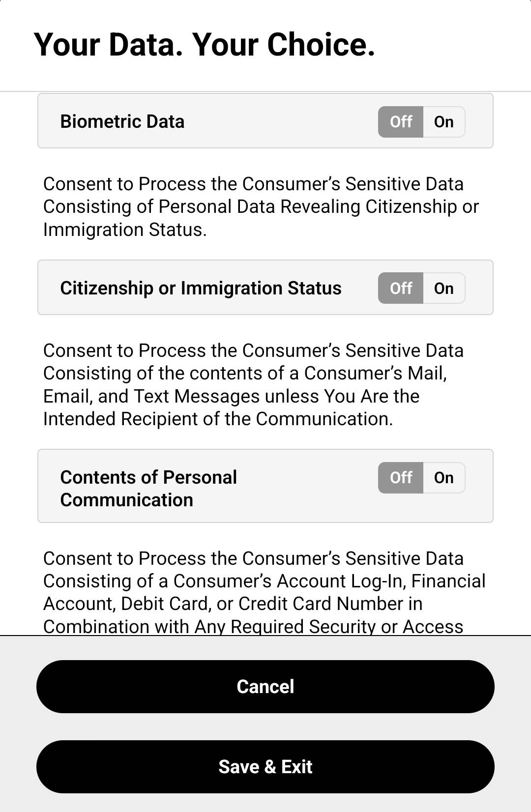
Task: Click the Citizenship or Immigration Status label
Action: pos(201,288)
